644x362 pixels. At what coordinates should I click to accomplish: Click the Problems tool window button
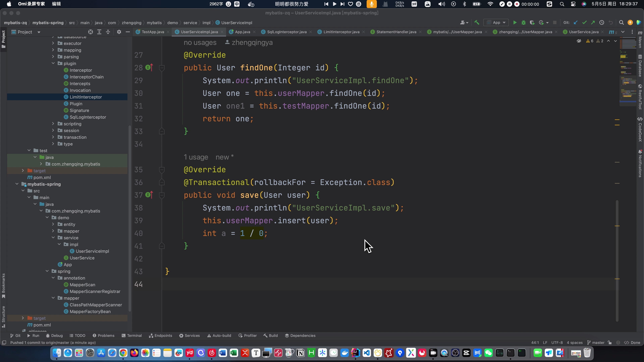(103, 336)
